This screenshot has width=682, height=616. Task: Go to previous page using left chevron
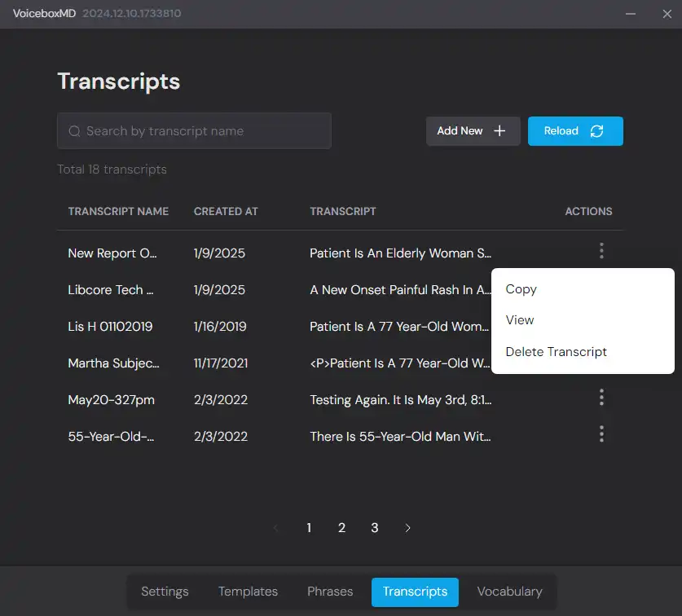point(275,528)
